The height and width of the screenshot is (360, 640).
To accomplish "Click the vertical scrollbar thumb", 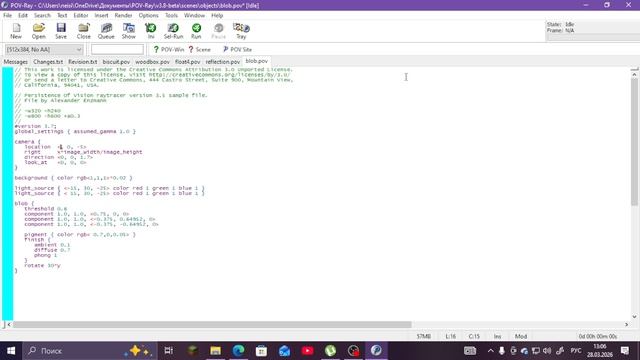I will tap(634, 142).
